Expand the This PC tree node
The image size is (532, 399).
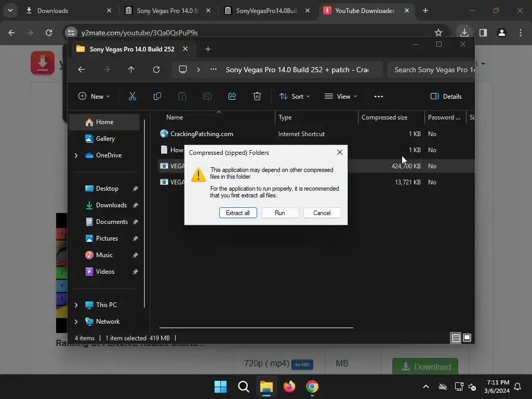coord(76,305)
